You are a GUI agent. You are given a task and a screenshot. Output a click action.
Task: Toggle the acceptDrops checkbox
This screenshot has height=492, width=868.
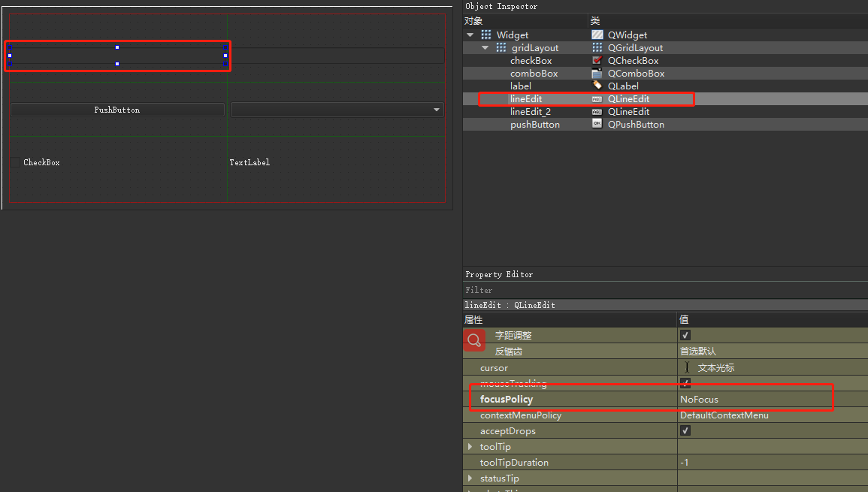[685, 430]
